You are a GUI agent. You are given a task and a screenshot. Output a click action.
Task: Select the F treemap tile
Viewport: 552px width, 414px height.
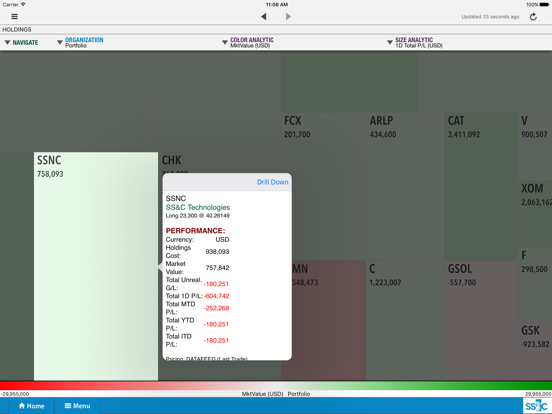pos(535,285)
